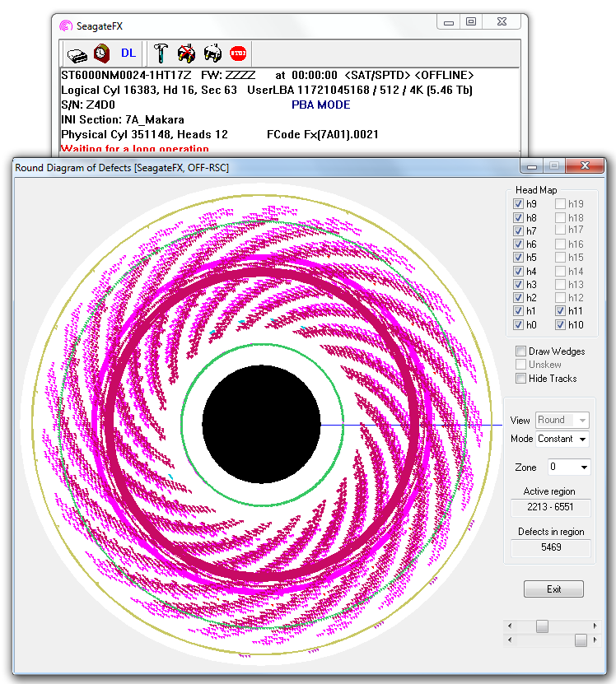Viewport: 616px width, 684px height.
Task: Click the ST6000NM0024-1HT17Z model text
Action: coord(126,75)
